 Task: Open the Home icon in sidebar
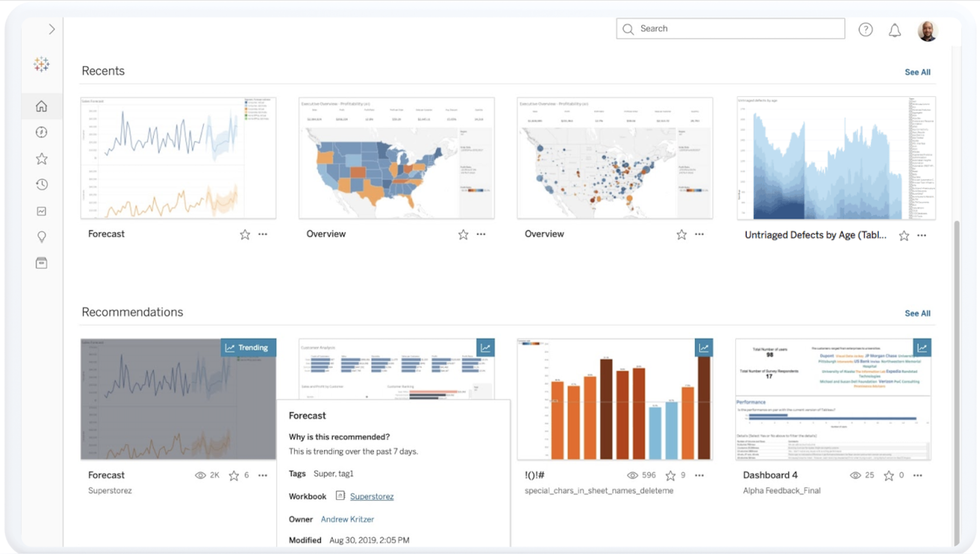[x=41, y=106]
